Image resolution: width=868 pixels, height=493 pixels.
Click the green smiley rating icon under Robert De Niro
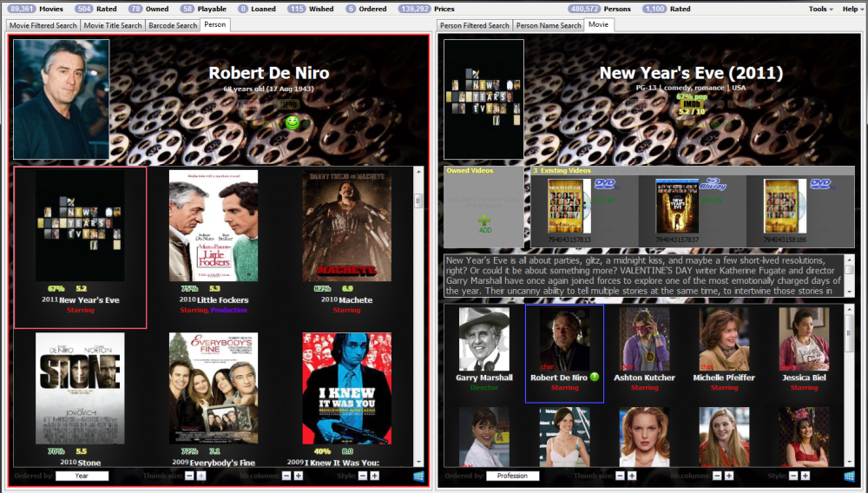[293, 122]
